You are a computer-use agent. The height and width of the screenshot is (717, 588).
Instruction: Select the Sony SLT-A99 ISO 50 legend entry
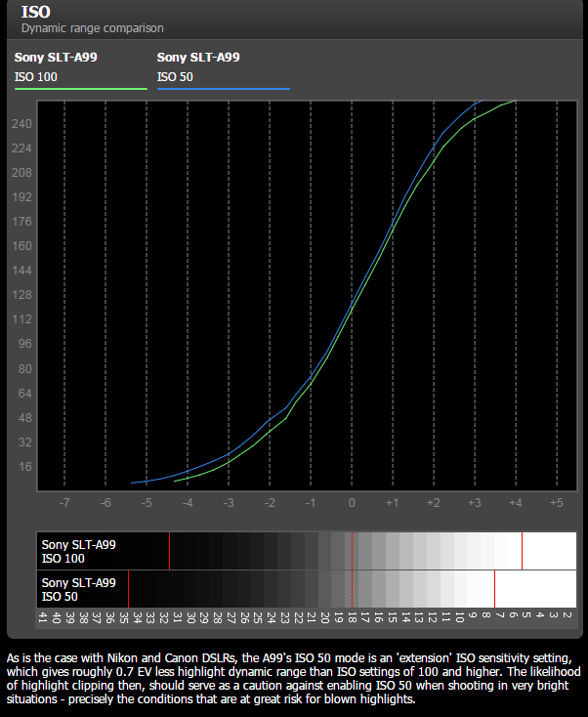(x=224, y=70)
